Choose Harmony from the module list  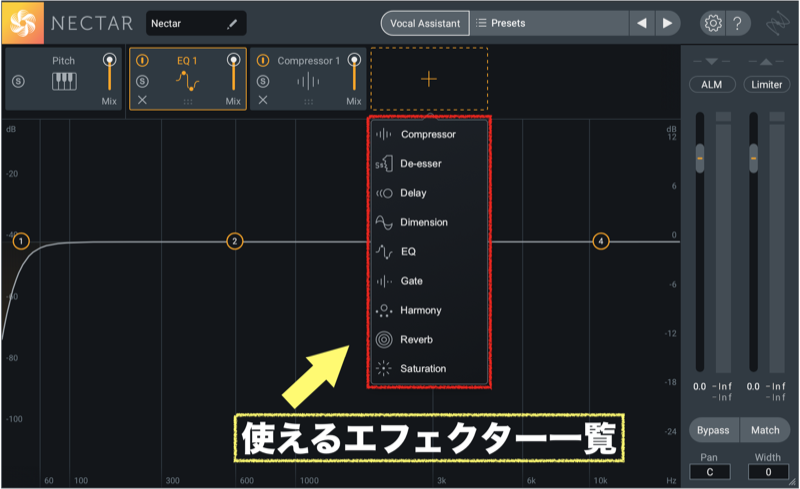[x=429, y=310]
